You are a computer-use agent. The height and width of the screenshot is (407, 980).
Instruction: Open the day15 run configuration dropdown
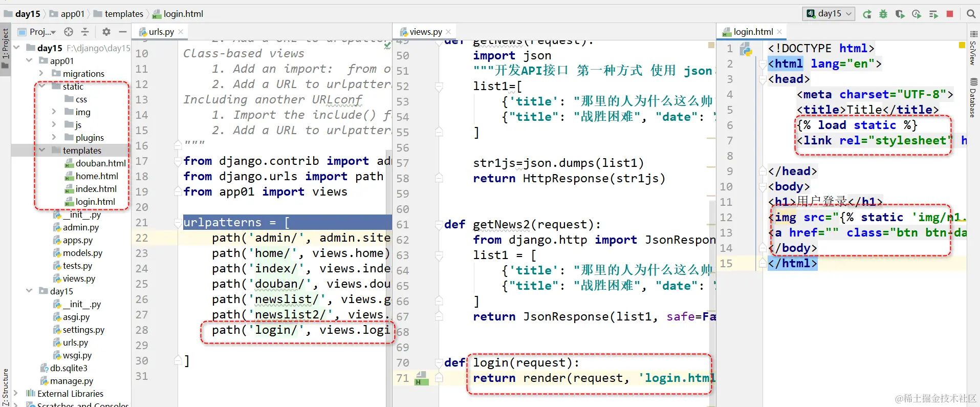click(829, 14)
